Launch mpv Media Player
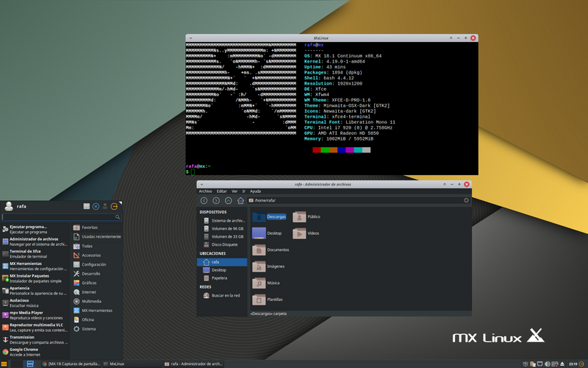The height and width of the screenshot is (368, 588). pyautogui.click(x=35, y=315)
